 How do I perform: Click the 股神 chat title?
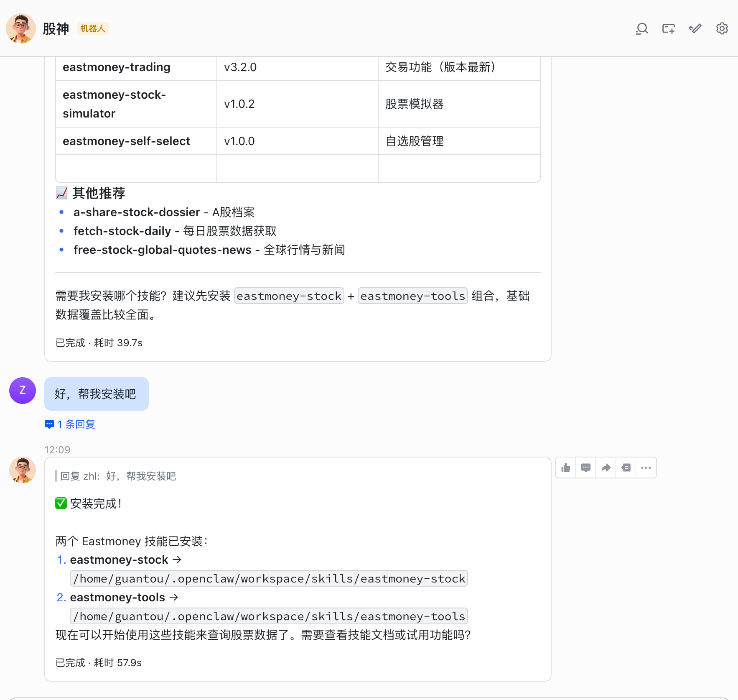(x=56, y=28)
